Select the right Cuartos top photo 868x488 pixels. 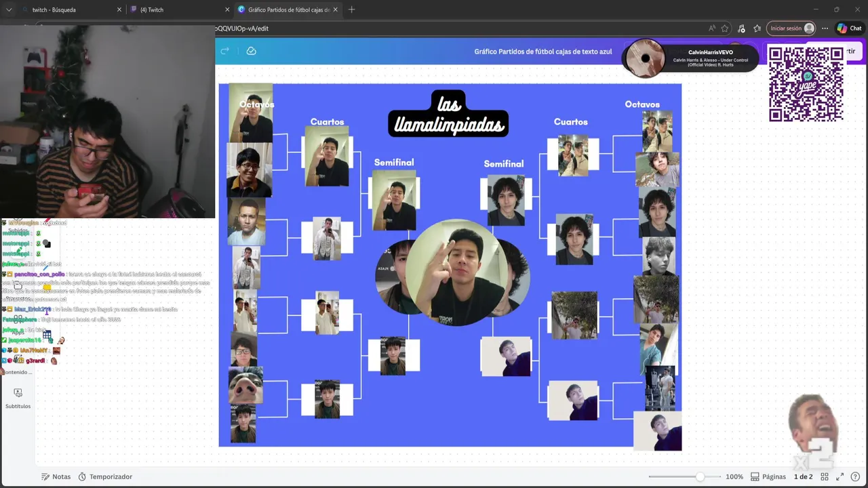click(x=573, y=155)
